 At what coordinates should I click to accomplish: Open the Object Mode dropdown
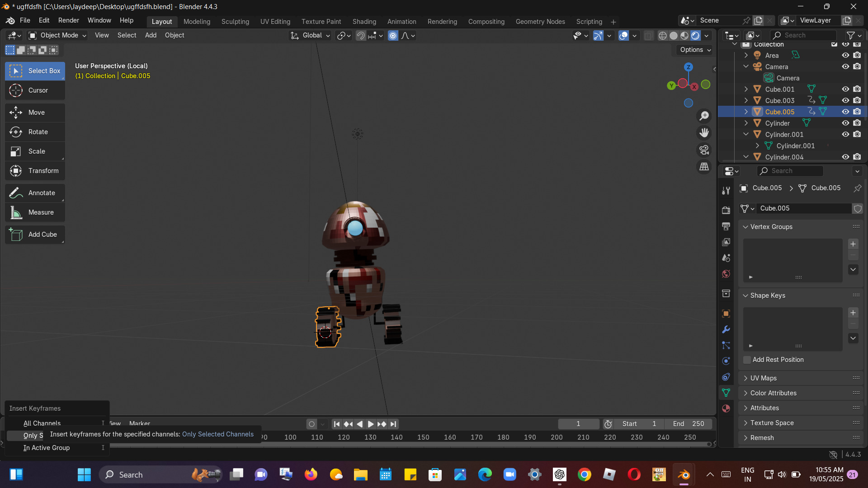[x=57, y=35]
